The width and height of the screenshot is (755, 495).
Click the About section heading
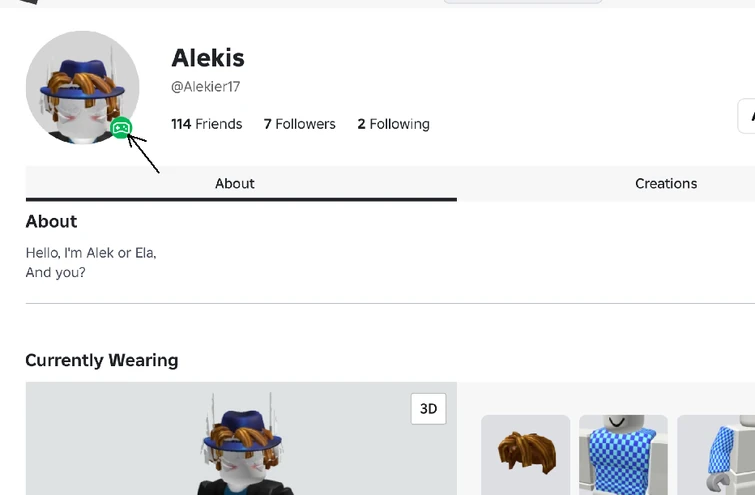tap(51, 221)
